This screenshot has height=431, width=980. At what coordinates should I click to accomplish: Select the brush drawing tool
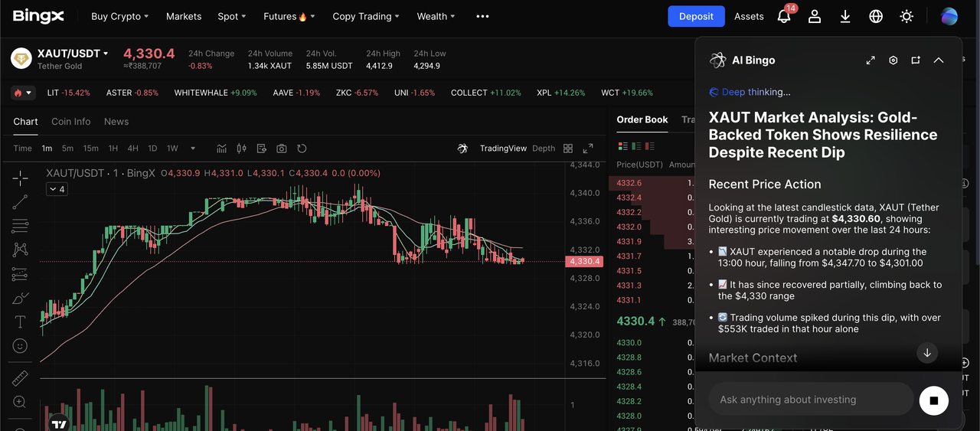coord(20,298)
